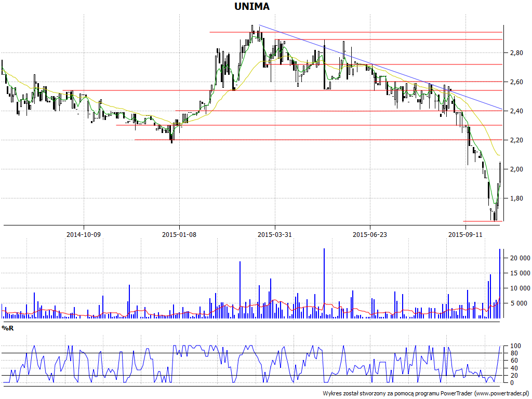Select the 2015-01-08 date label
Viewport: 532px width, 399px height.
179,234
